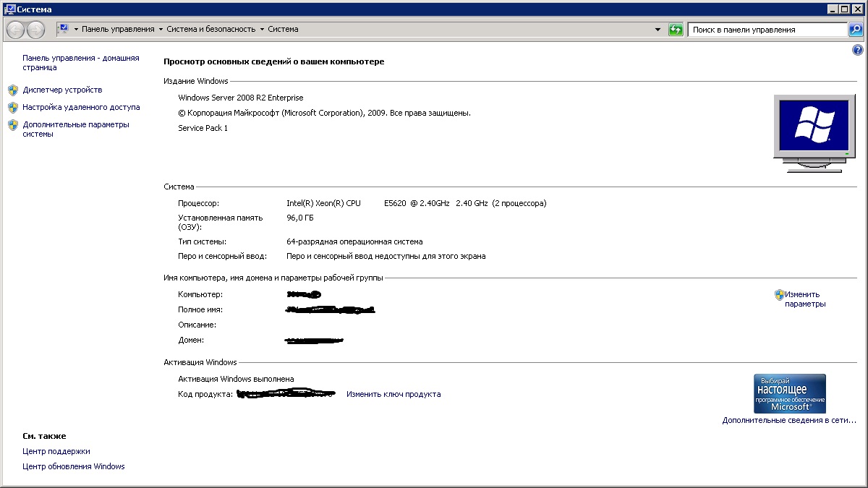Click the 96,0 ГБ memory value
868x488 pixels.
tap(300, 218)
